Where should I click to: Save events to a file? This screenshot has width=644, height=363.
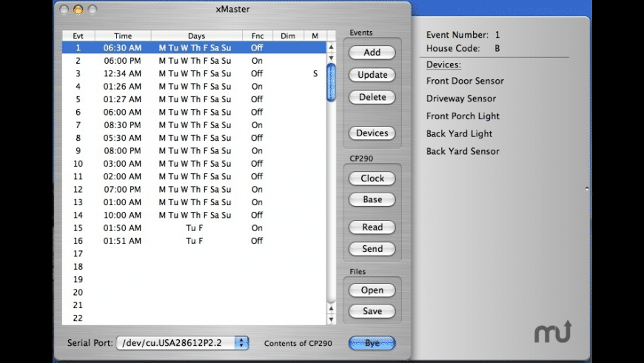372,311
